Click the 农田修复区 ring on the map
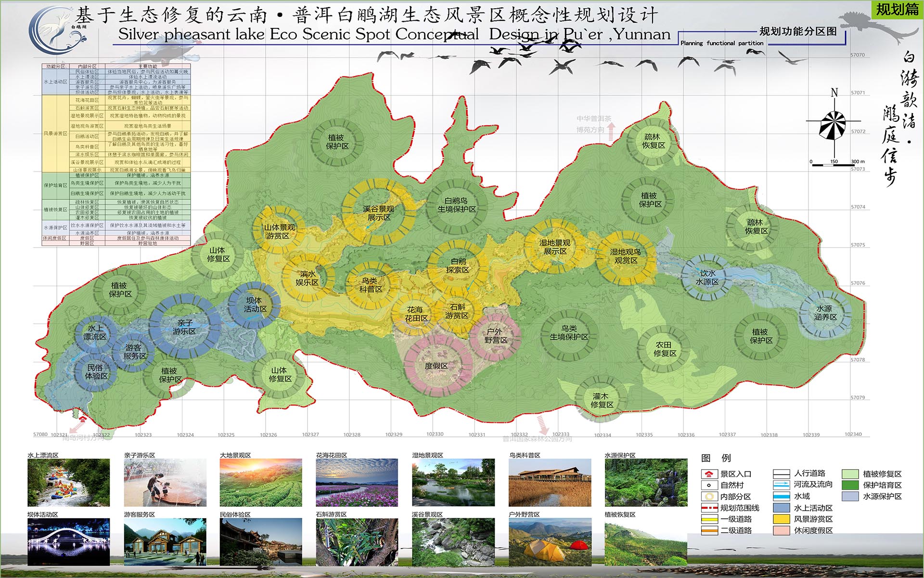The height and width of the screenshot is (578, 924). (665, 349)
